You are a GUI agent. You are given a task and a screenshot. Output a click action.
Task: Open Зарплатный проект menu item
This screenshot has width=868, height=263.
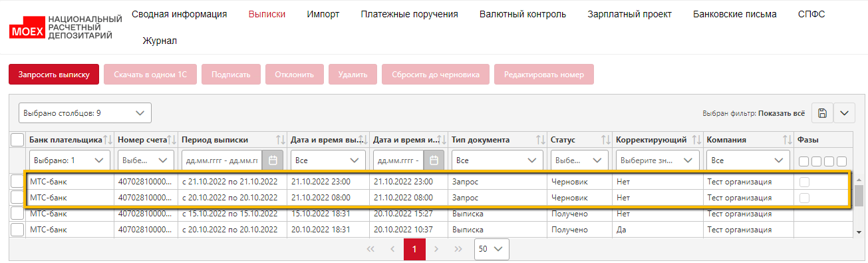point(629,14)
